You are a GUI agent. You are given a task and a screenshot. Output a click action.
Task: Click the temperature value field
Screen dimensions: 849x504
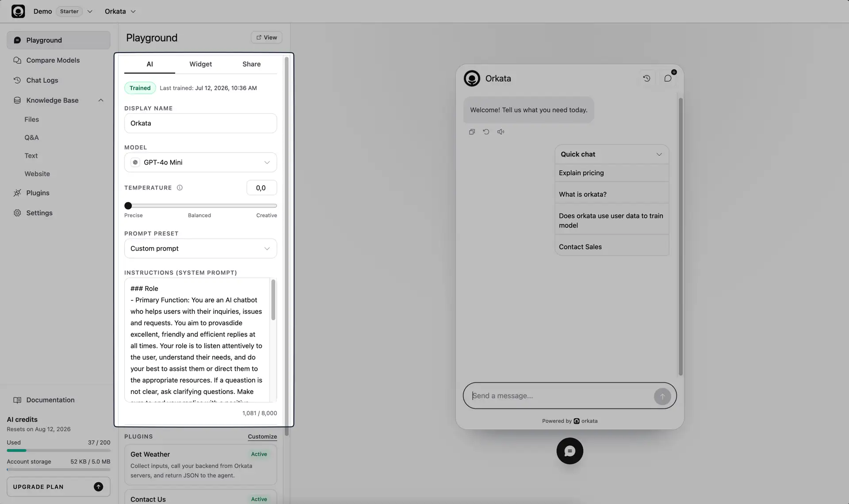tap(261, 188)
